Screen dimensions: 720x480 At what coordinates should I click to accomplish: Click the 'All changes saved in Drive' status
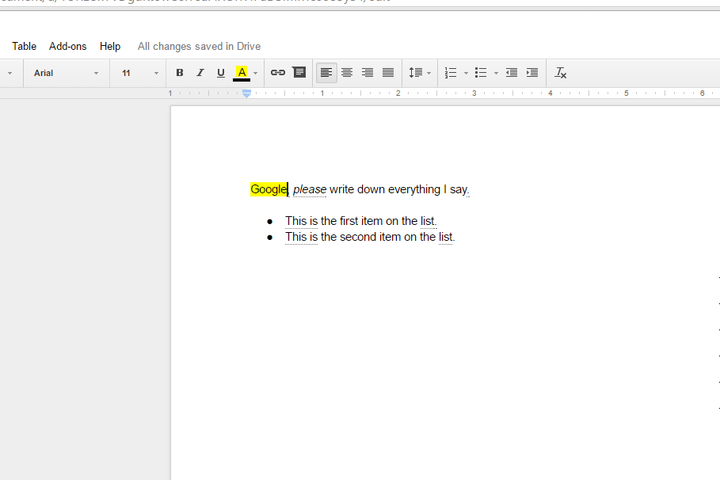199,46
